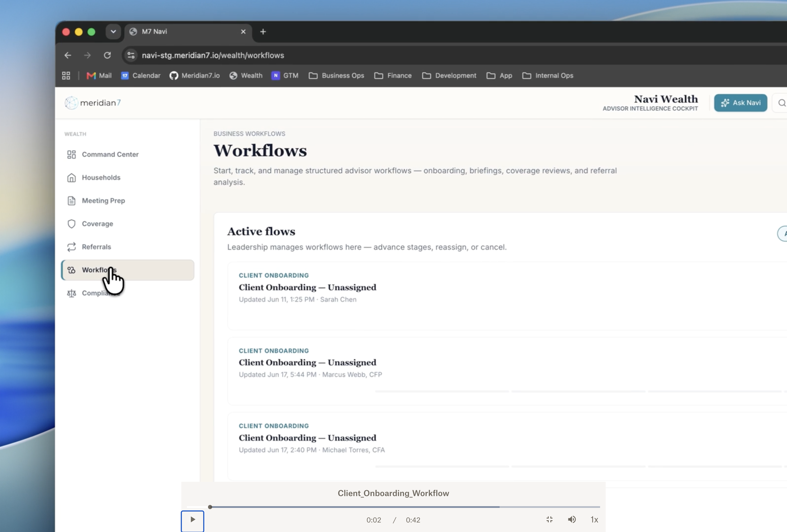Open site information icon in address bar
This screenshot has width=787, height=532.
coord(131,55)
